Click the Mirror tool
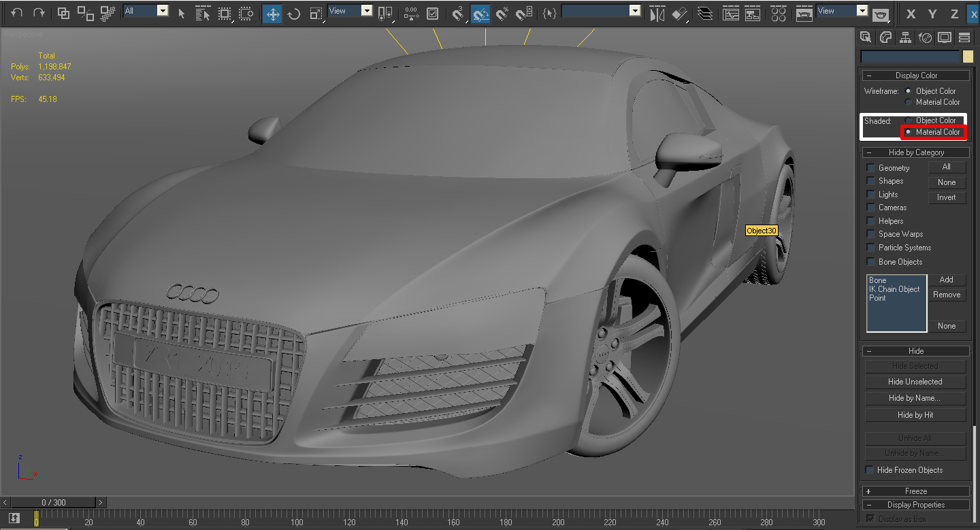The image size is (980, 530). 657,13
